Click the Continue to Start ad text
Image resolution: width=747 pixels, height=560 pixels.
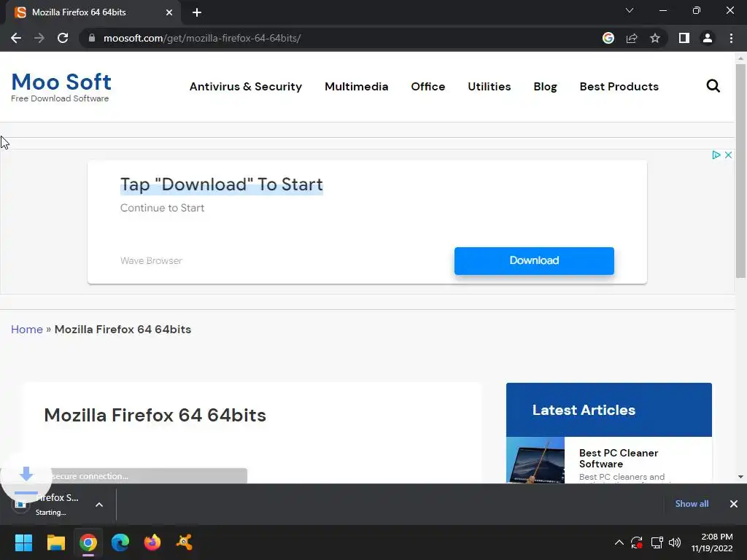point(162,208)
